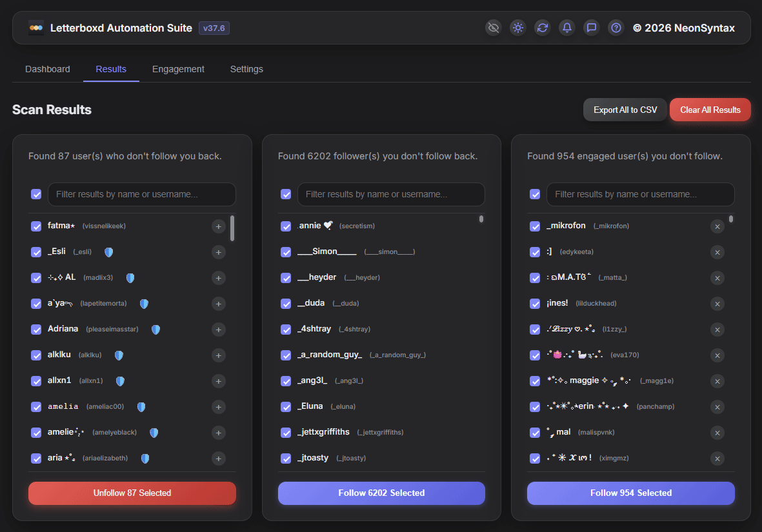Click the _Eluna user name

coord(310,406)
